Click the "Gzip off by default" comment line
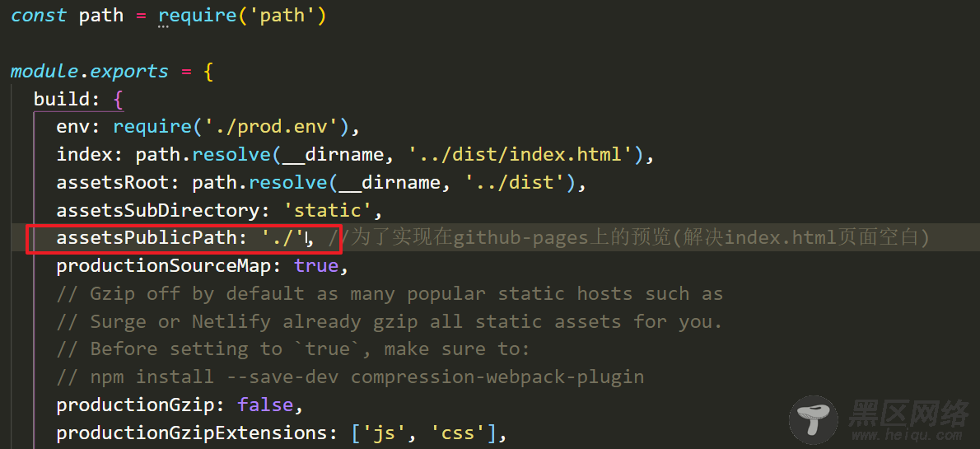This screenshot has height=449, width=980. click(390, 293)
